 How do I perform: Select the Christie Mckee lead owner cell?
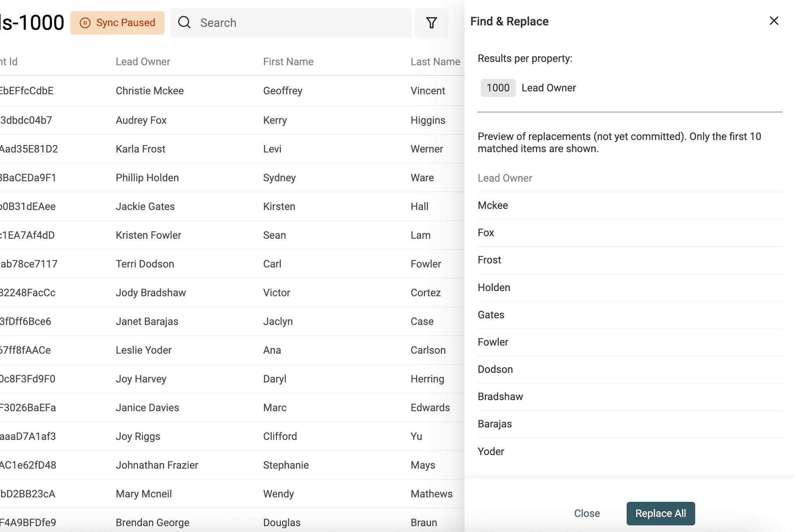point(150,91)
